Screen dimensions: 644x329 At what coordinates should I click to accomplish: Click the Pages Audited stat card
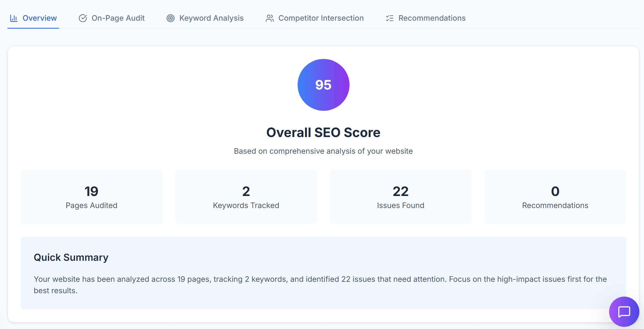click(91, 197)
